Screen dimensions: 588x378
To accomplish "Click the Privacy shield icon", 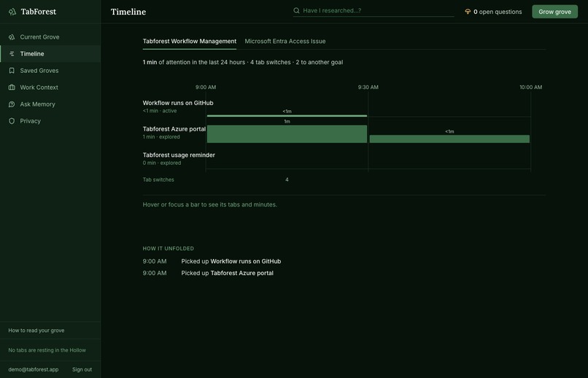I will point(12,121).
